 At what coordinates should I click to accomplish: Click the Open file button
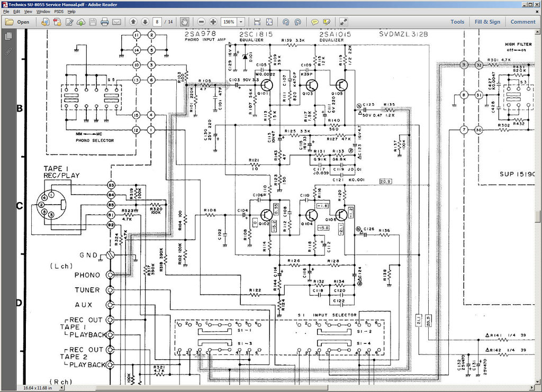17,22
